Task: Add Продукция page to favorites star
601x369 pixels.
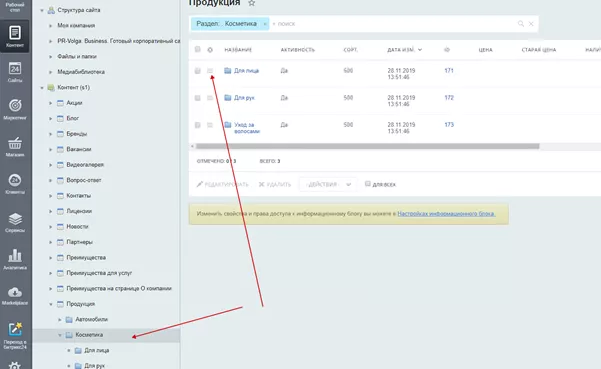Action: pos(251,3)
